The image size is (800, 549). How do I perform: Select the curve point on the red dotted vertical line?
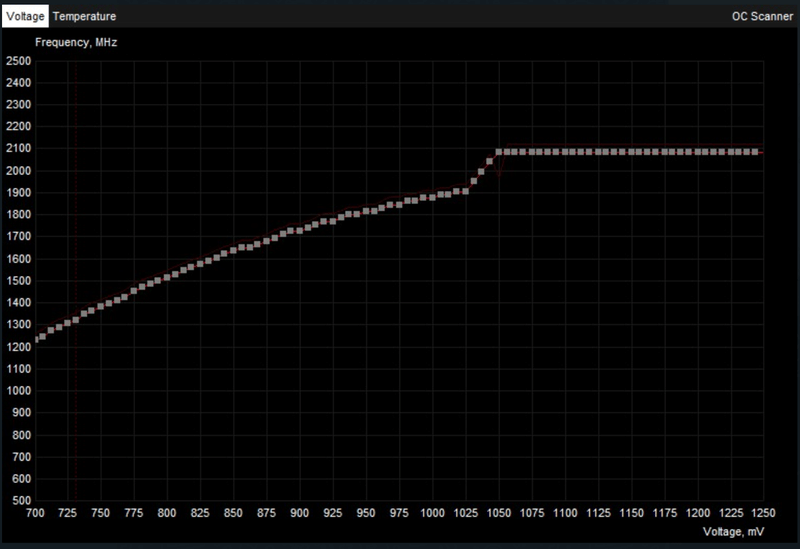coord(76,320)
